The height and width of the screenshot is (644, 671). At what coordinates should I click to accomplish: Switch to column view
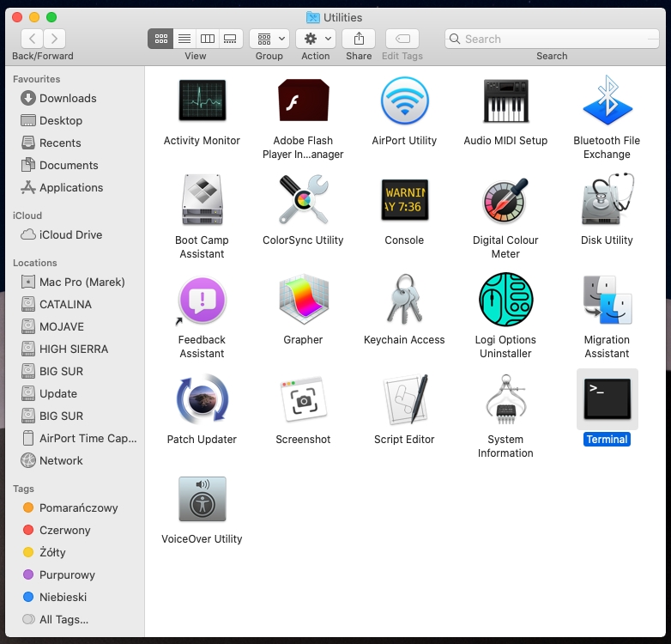(208, 39)
